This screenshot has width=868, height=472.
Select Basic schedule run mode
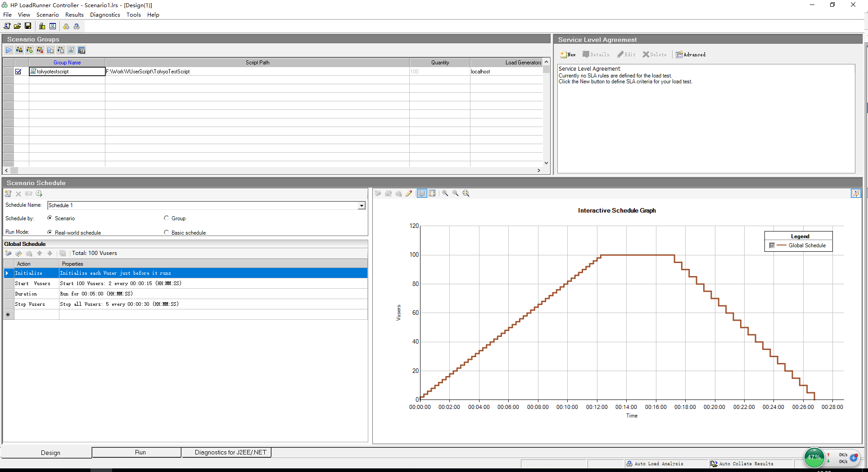[x=167, y=232]
